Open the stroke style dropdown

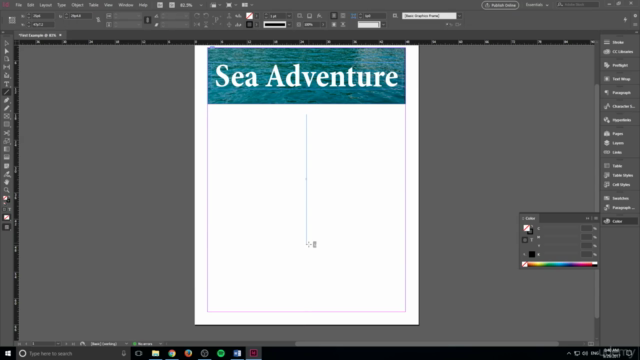coord(289,24)
